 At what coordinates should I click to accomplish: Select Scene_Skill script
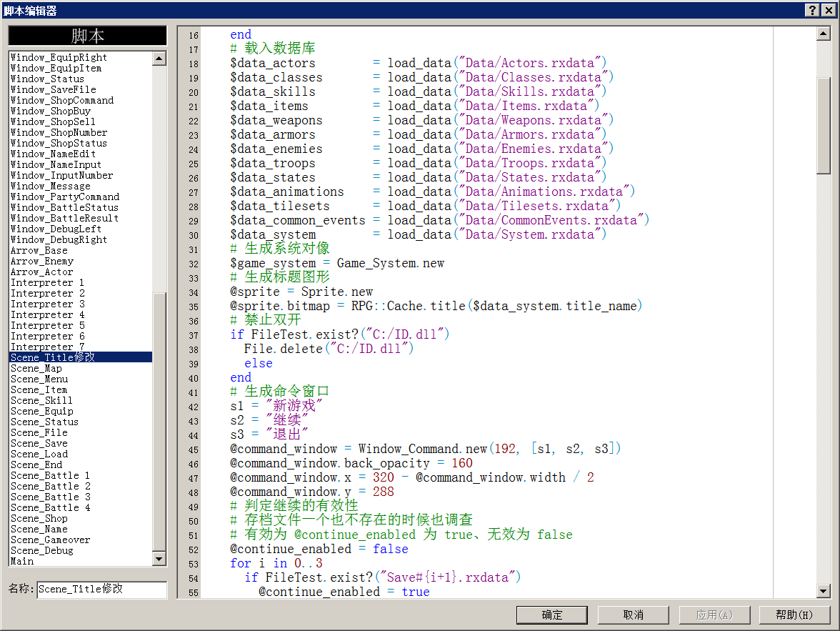tap(81, 400)
